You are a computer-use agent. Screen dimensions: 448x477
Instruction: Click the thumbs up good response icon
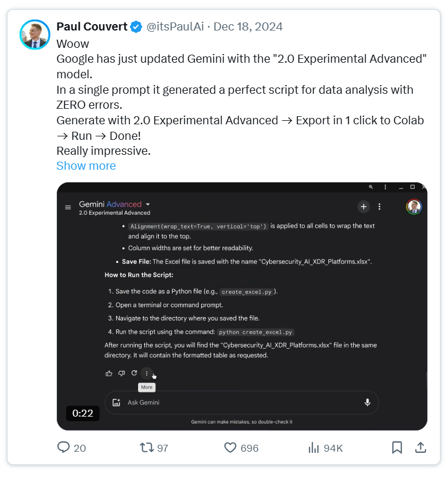pyautogui.click(x=109, y=373)
